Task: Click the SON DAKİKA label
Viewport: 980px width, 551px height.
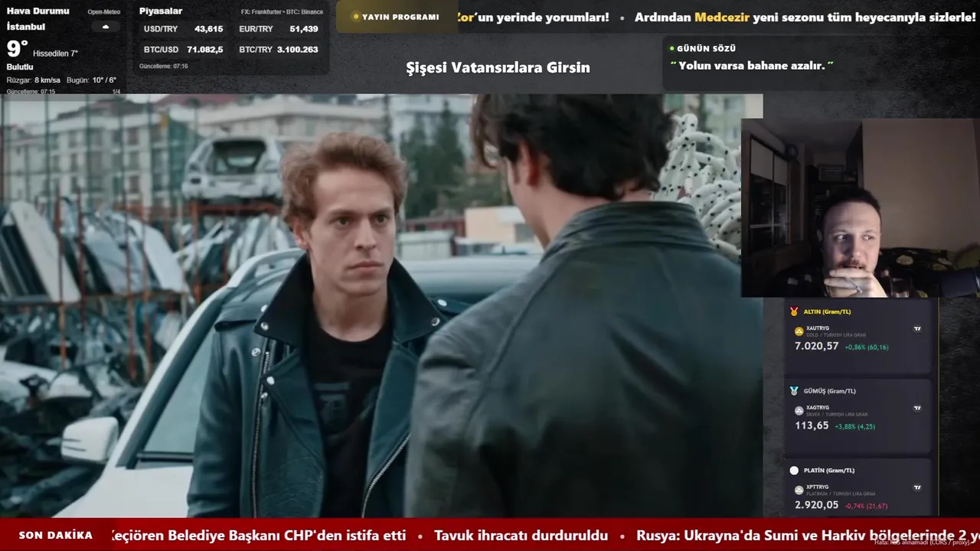Action: (x=56, y=536)
